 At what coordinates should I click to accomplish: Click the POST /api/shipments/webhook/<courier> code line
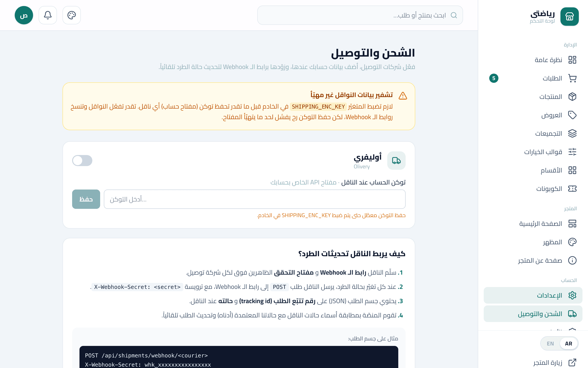pyautogui.click(x=146, y=355)
